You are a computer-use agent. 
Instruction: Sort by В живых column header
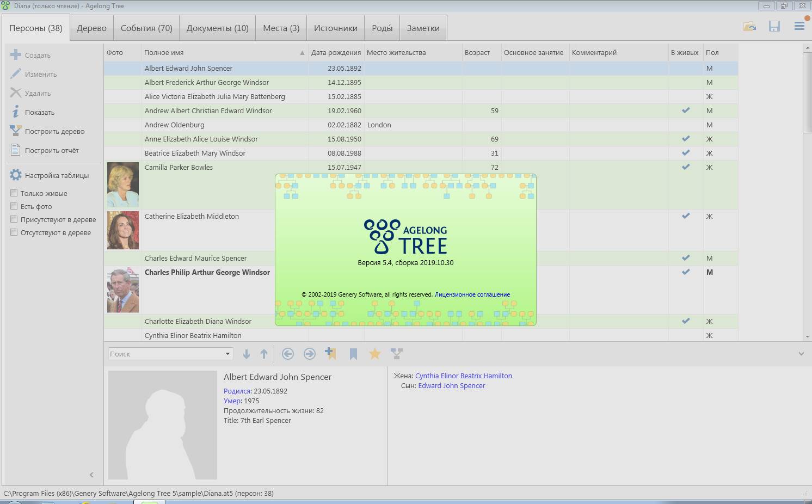(685, 53)
